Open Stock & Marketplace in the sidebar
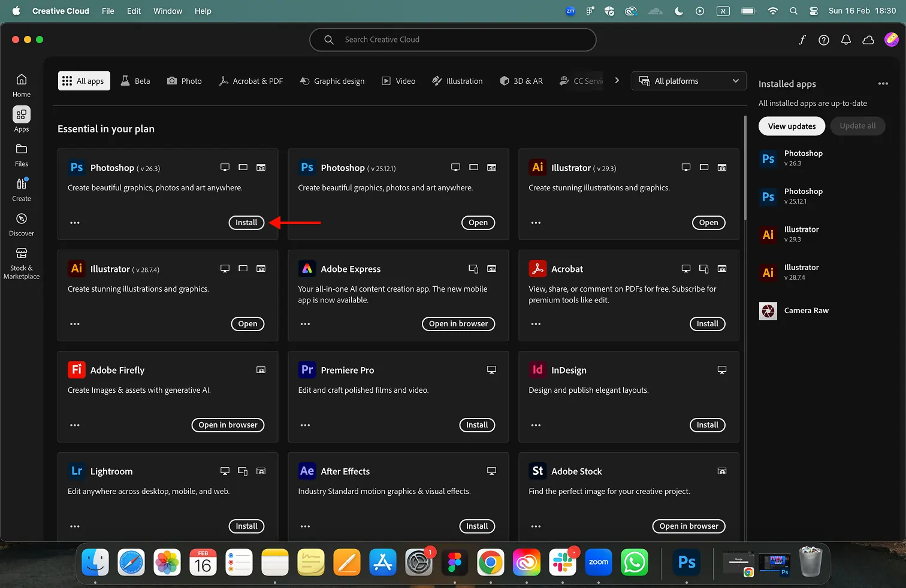Image resolution: width=906 pixels, height=588 pixels. coord(22,262)
